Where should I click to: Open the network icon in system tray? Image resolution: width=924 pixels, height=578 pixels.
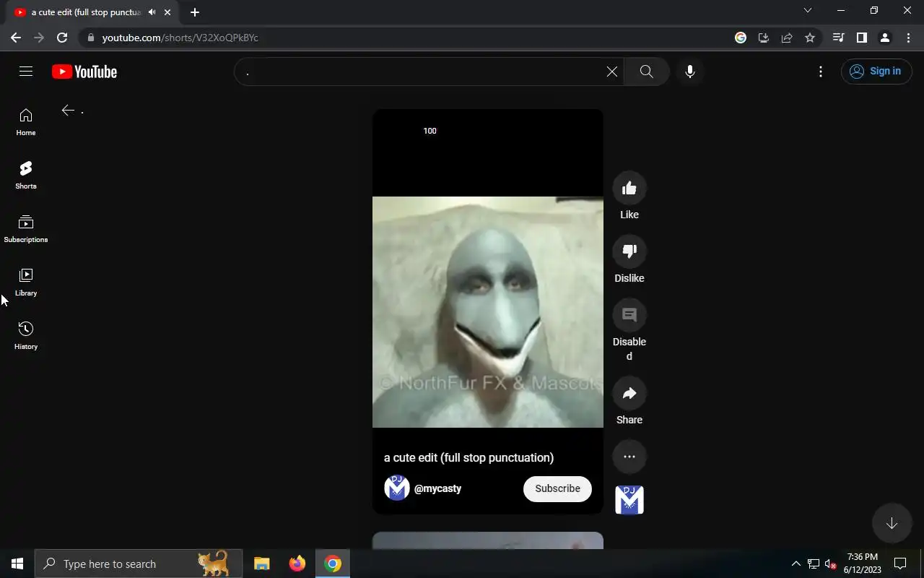(x=814, y=564)
